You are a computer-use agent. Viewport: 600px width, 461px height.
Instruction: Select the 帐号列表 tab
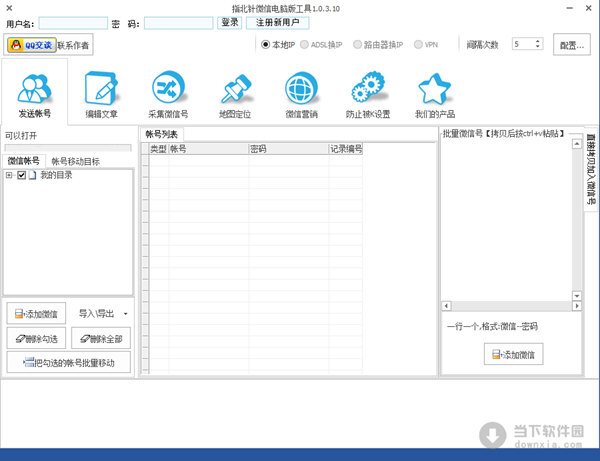click(161, 134)
